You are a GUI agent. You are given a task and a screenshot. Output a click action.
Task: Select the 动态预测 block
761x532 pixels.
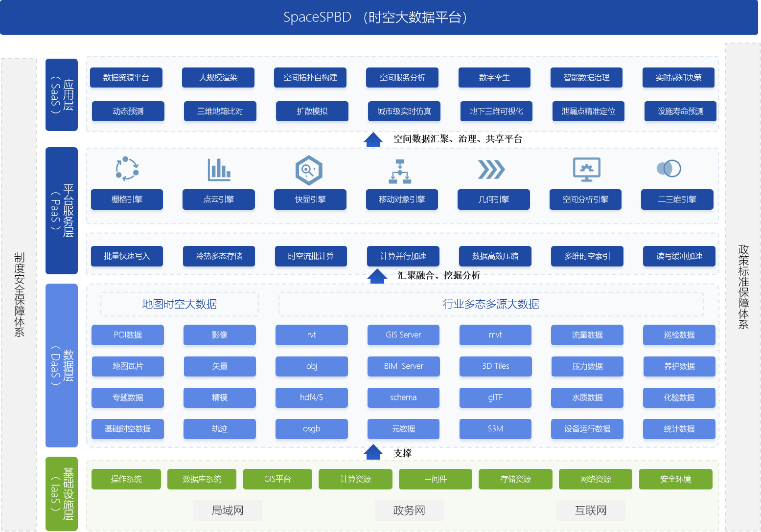(x=128, y=111)
